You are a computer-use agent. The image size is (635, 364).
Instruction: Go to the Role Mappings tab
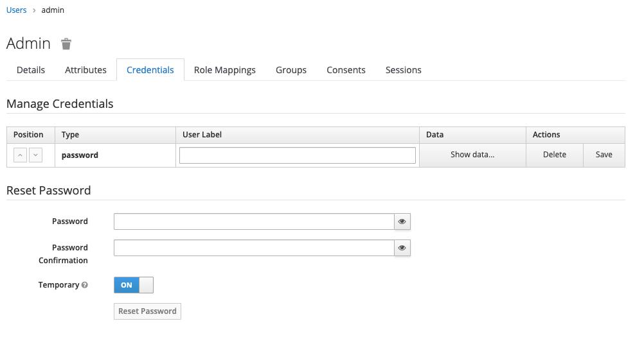pyautogui.click(x=225, y=70)
